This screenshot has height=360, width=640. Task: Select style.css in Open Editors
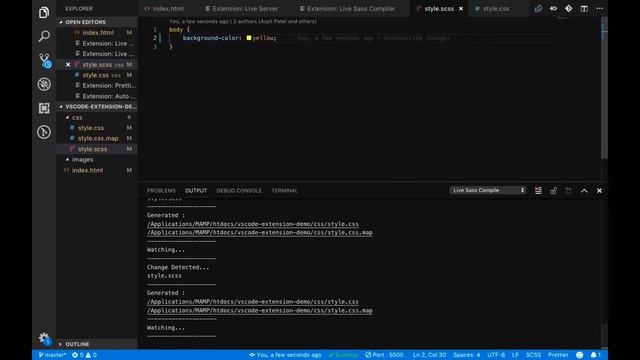click(x=97, y=75)
